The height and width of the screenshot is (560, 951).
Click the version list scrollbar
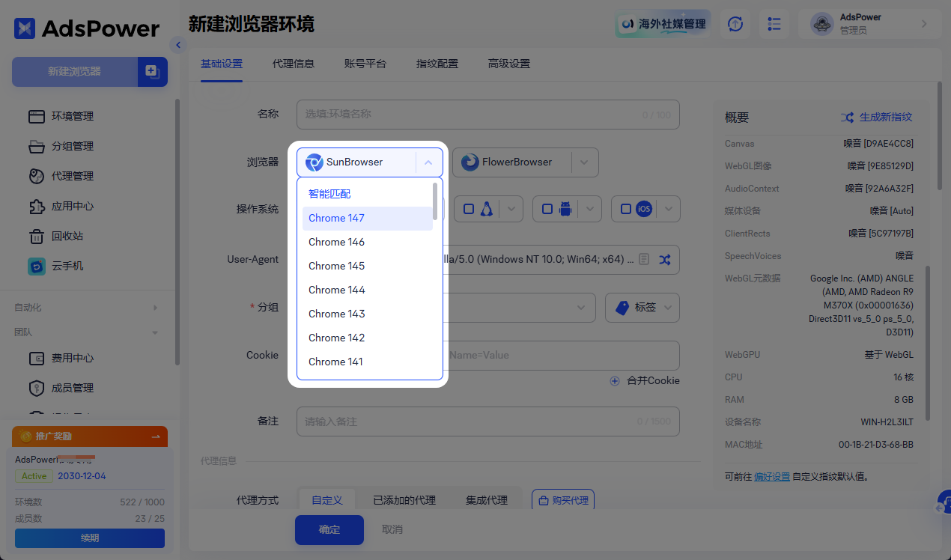435,201
